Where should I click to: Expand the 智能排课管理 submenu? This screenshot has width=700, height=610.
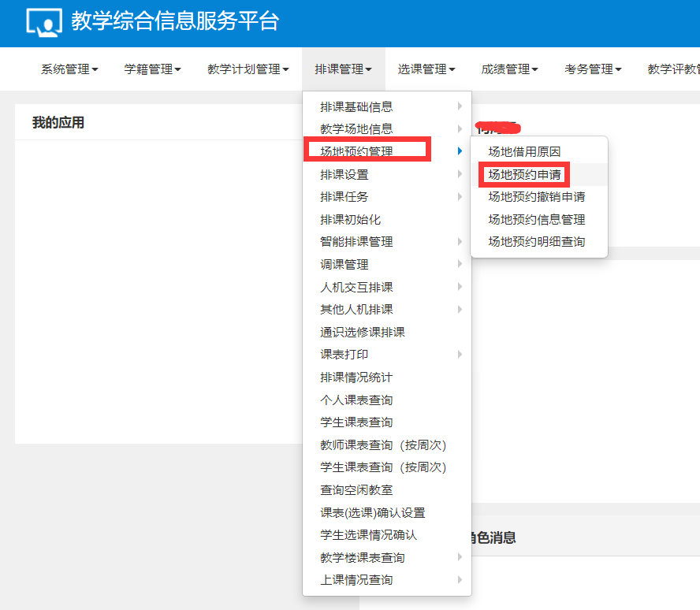[356, 242]
